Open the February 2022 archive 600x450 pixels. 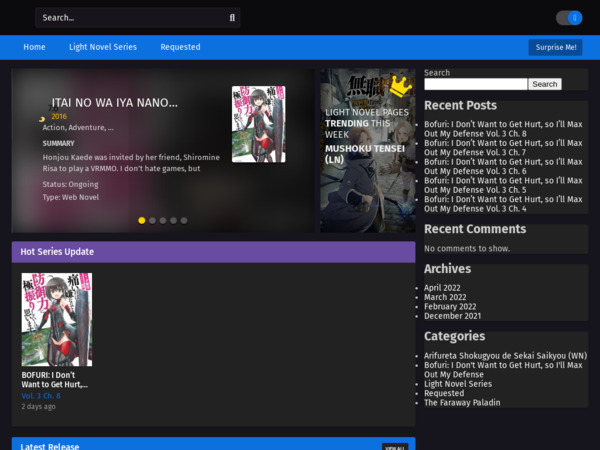click(x=450, y=307)
